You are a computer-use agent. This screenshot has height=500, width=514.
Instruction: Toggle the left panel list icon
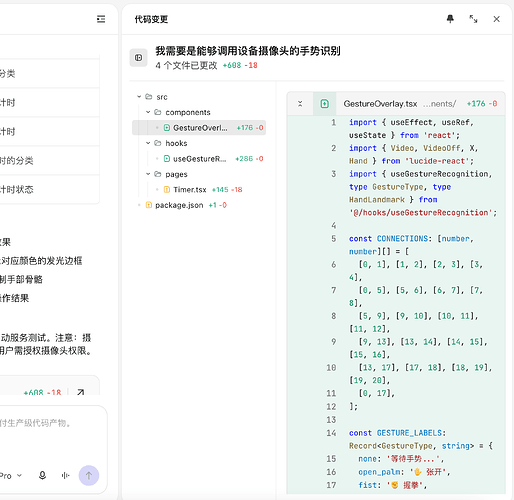point(101,19)
